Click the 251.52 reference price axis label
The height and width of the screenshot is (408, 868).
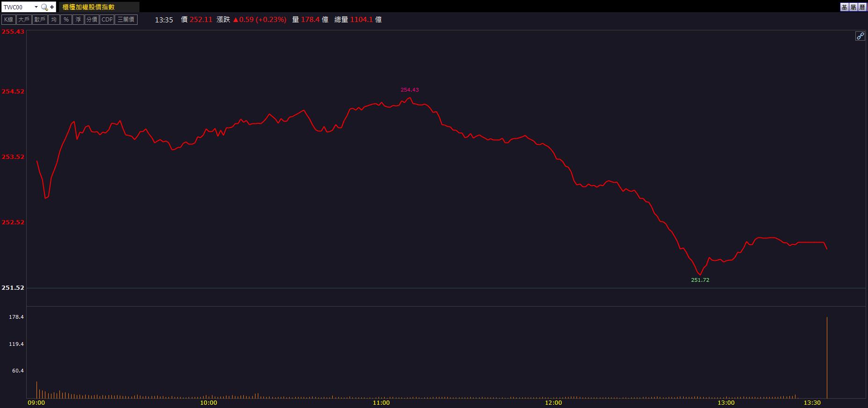[x=13, y=287]
